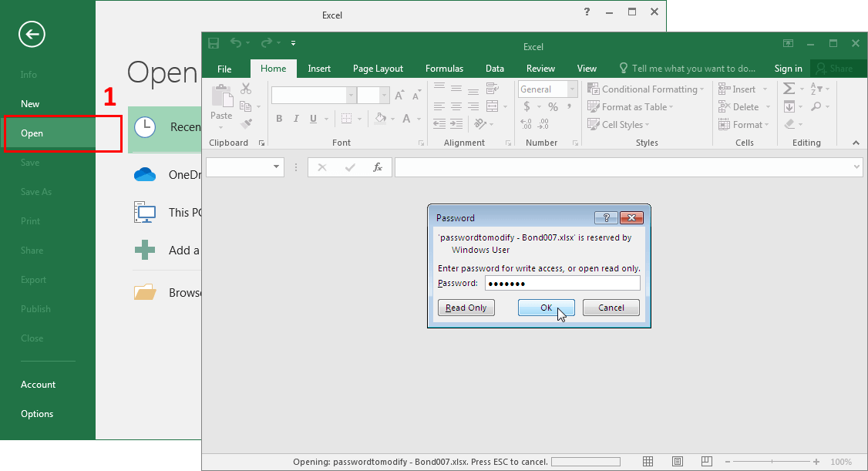The image size is (868, 471).
Task: Click Sign in on the ribbon
Action: click(x=788, y=69)
